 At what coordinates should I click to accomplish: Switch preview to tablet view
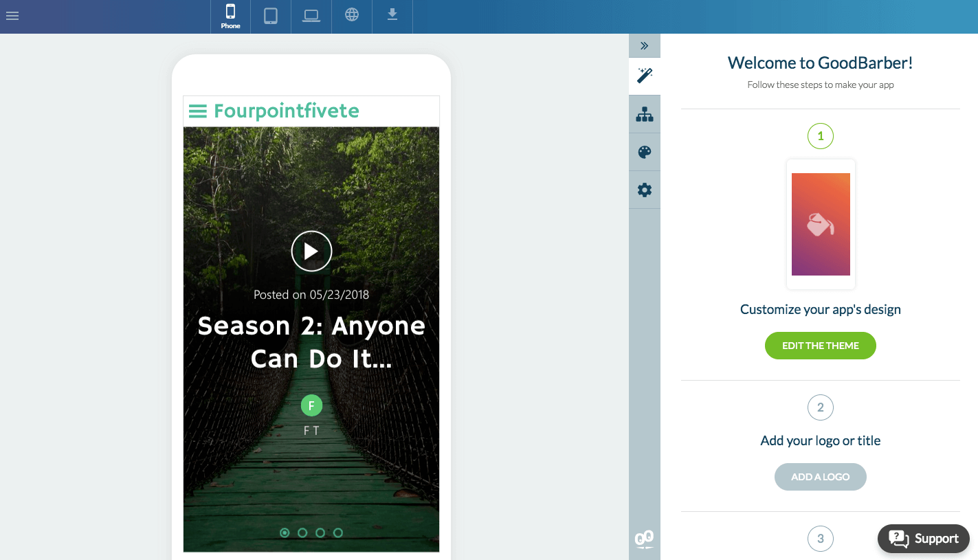pos(271,16)
